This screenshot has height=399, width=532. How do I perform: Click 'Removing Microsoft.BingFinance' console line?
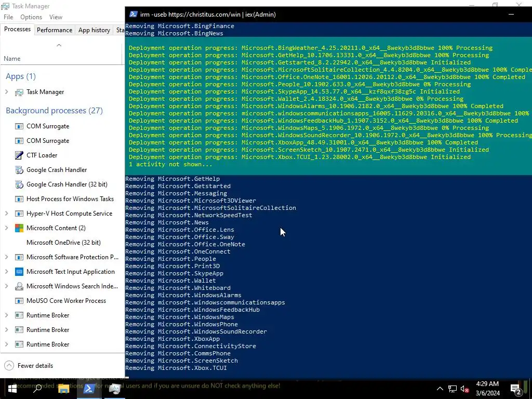click(x=180, y=26)
